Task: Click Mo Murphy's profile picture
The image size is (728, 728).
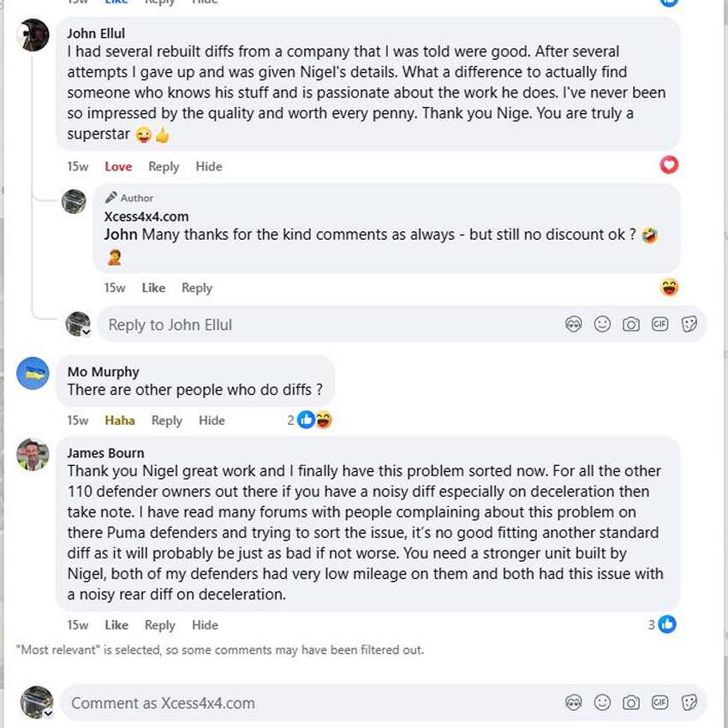Action: pyautogui.click(x=33, y=373)
